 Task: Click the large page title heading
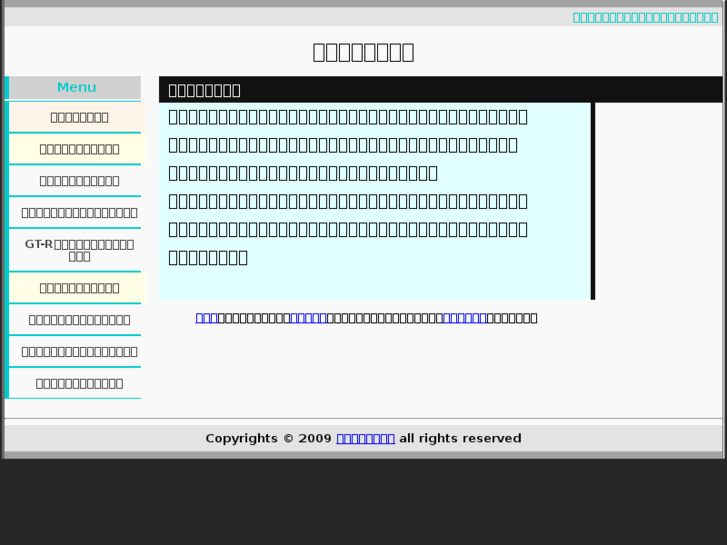[x=363, y=52]
